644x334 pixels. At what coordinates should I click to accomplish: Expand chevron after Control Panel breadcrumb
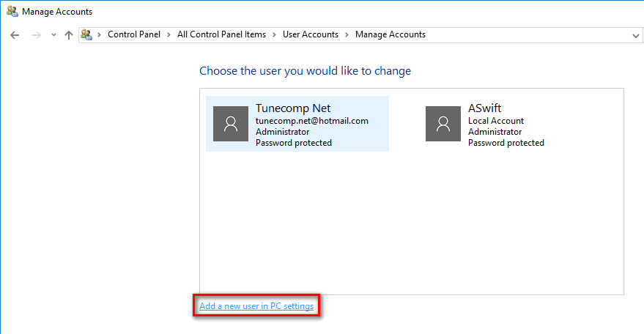[x=169, y=35]
